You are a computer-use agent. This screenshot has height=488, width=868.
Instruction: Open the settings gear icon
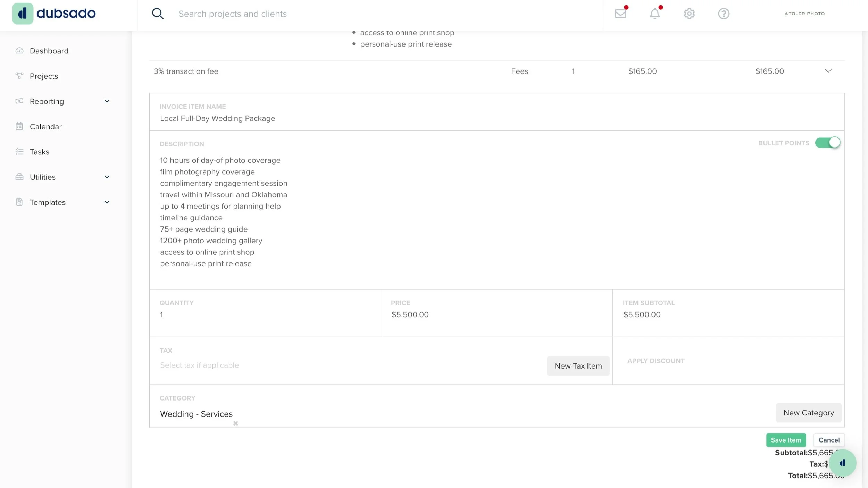(689, 14)
